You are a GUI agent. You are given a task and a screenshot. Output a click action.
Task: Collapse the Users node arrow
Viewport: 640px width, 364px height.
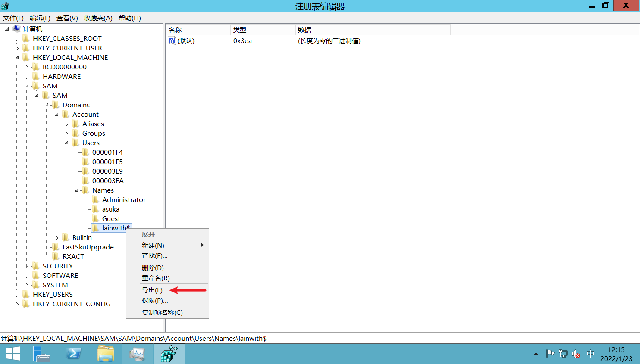[66, 143]
